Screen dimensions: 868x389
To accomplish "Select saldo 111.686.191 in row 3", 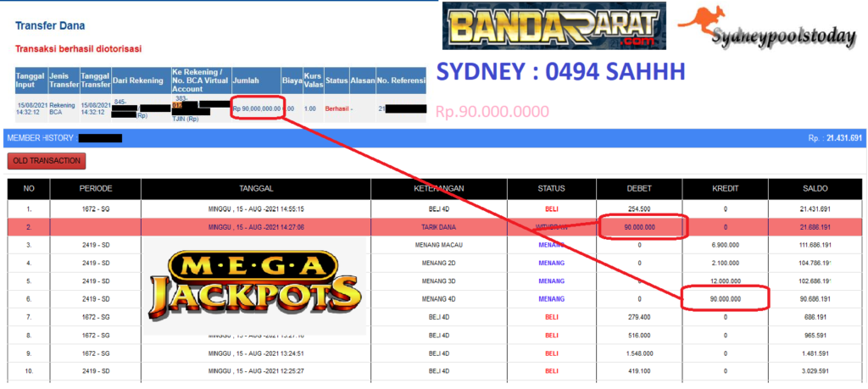I will coord(815,245).
